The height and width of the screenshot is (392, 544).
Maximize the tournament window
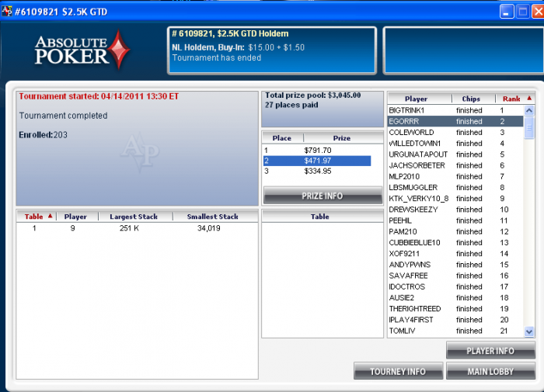[x=522, y=12]
